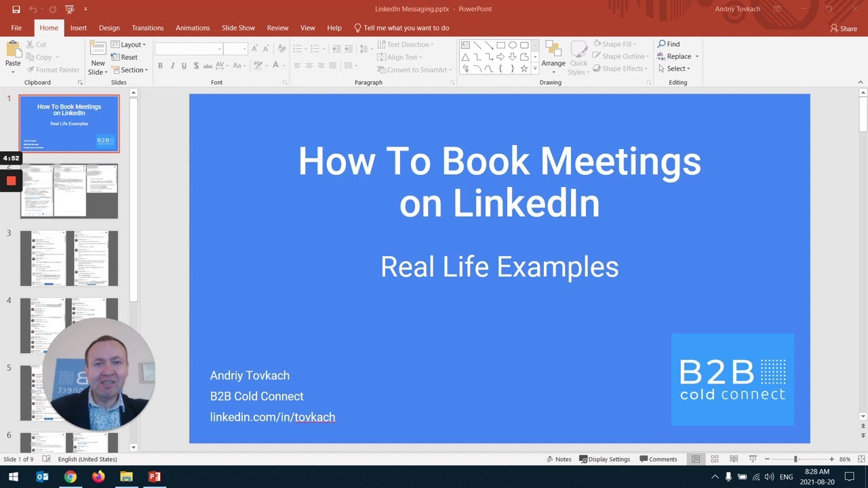Select the star shape in the shapes gallery
Screen dimensions: 868x488
point(524,68)
